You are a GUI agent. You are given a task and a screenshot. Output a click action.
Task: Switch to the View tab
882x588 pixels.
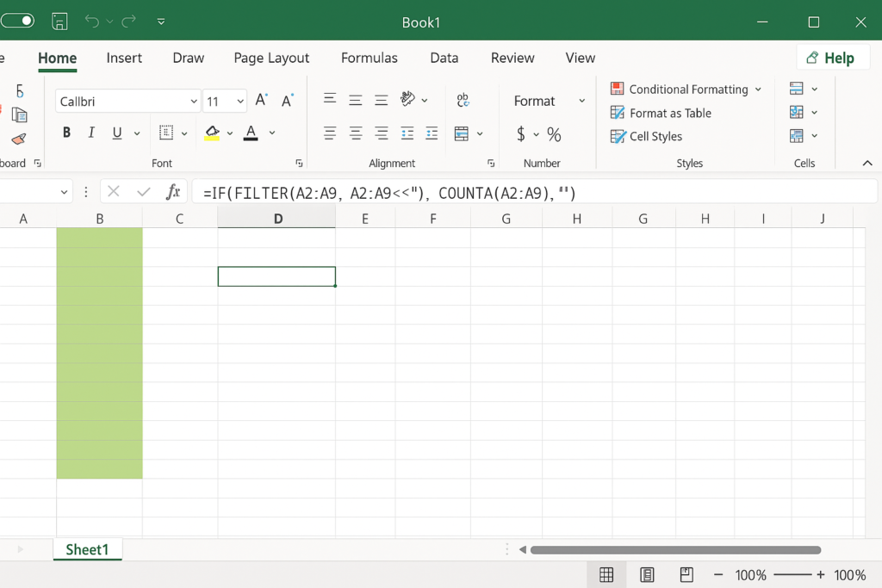pos(580,58)
